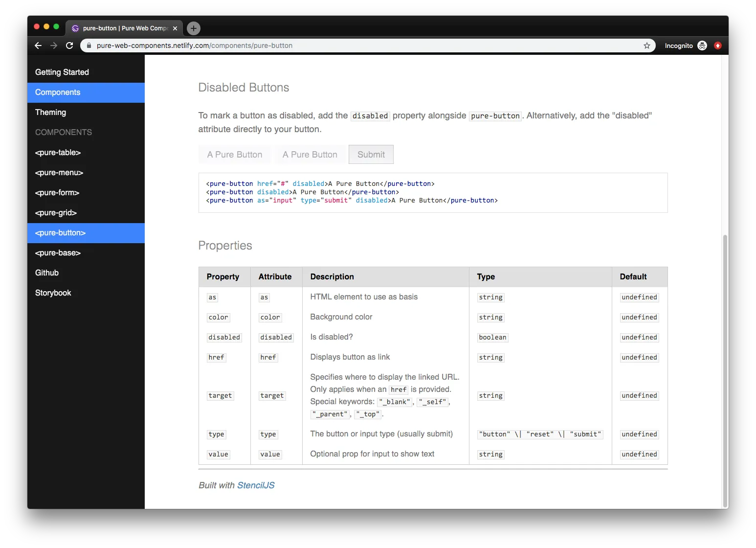
Task: Open the <pure-menu> component docs
Action: [x=59, y=172]
